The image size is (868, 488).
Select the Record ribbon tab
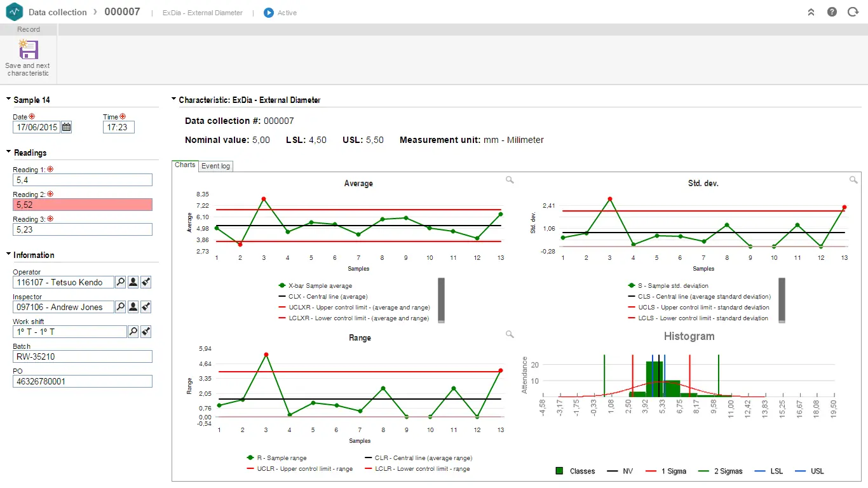[29, 29]
